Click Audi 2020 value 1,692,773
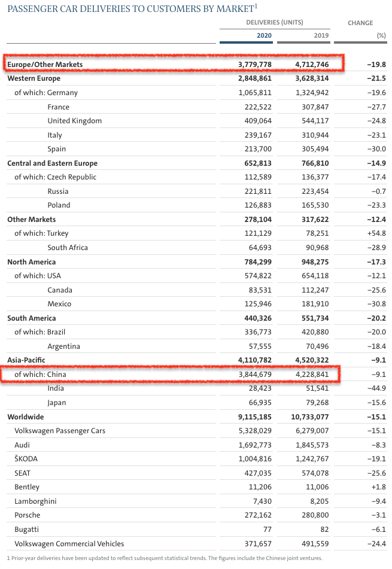 (x=255, y=445)
